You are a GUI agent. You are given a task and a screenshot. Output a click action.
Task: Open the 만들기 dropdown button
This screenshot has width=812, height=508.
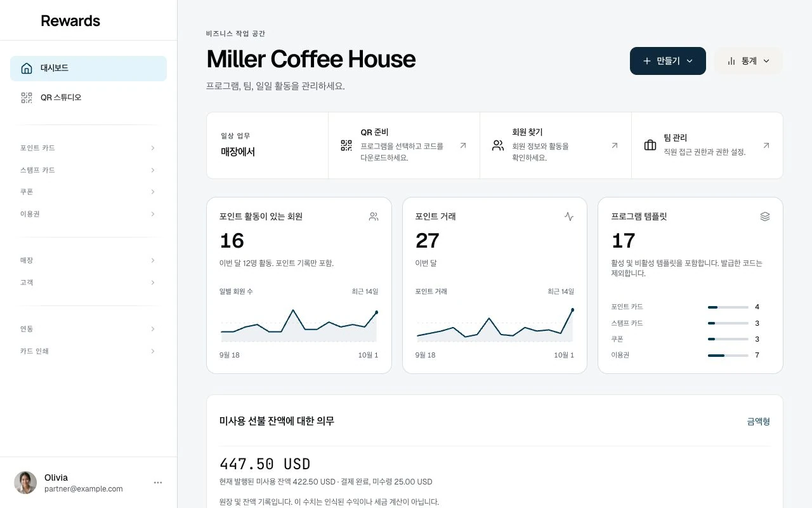(x=668, y=61)
